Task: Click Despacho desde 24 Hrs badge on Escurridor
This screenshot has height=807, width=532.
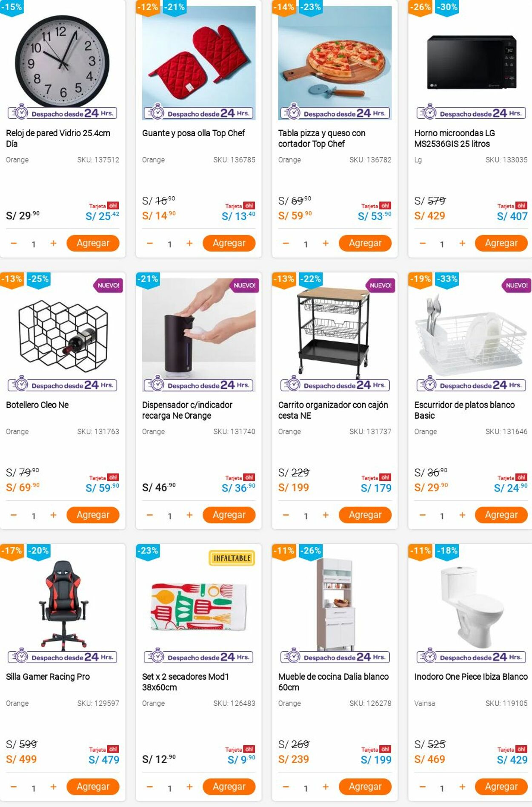Action: (472, 385)
